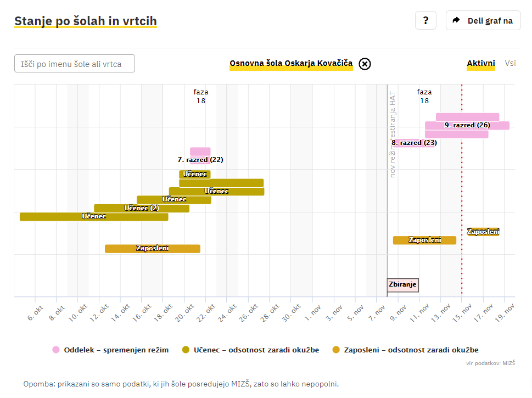Switch to the Aktivni tab

pos(481,63)
